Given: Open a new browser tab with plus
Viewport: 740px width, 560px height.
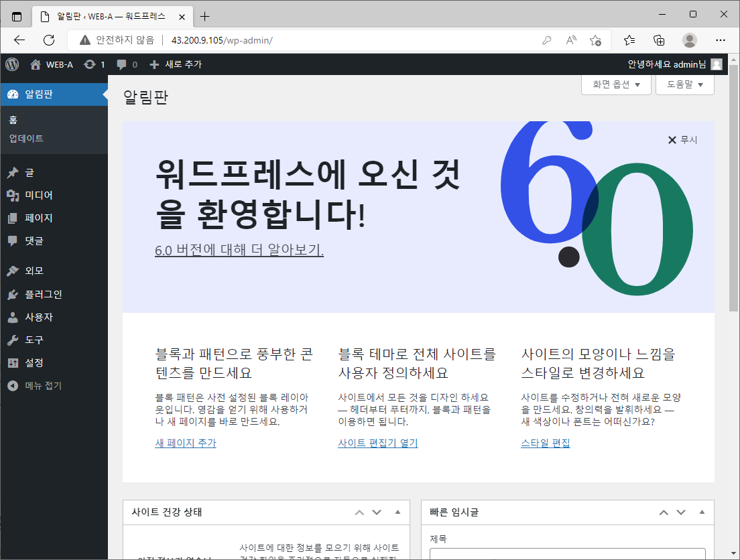Looking at the screenshot, I should (204, 17).
